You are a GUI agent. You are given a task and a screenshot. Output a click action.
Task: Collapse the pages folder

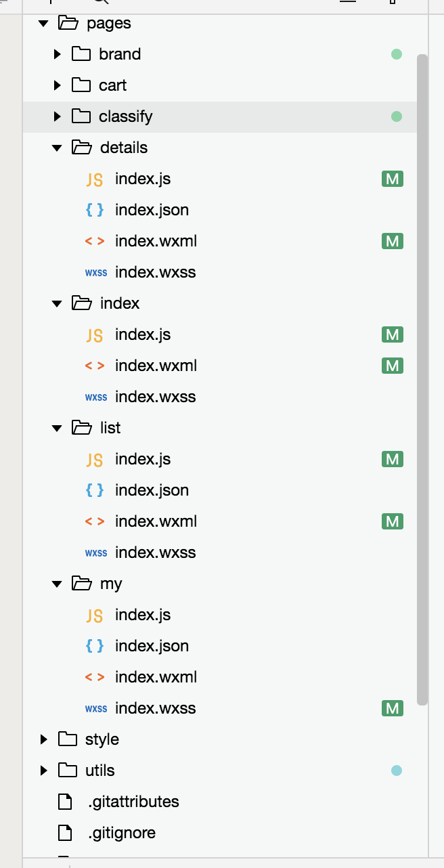[43, 24]
